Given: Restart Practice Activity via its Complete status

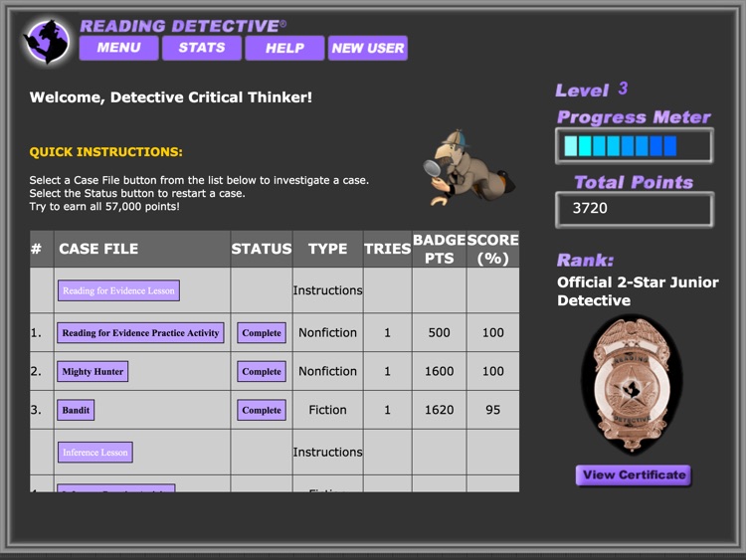Looking at the screenshot, I should [262, 332].
